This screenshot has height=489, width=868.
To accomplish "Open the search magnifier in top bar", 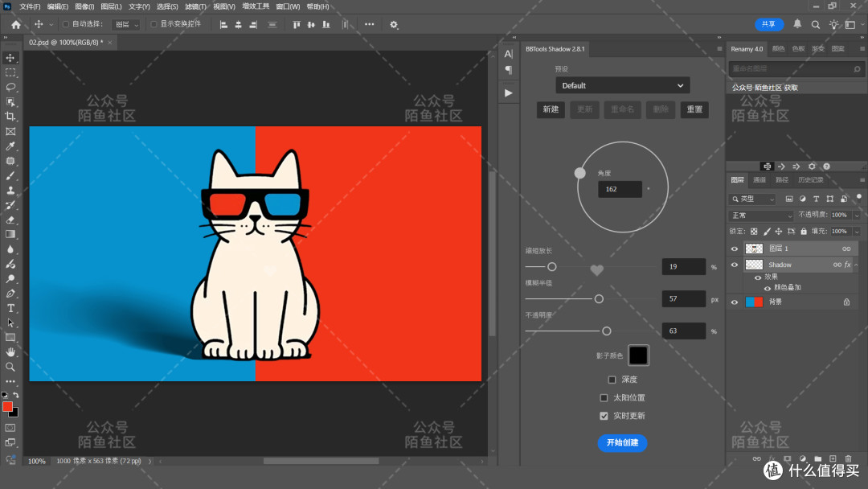I will pyautogui.click(x=816, y=24).
